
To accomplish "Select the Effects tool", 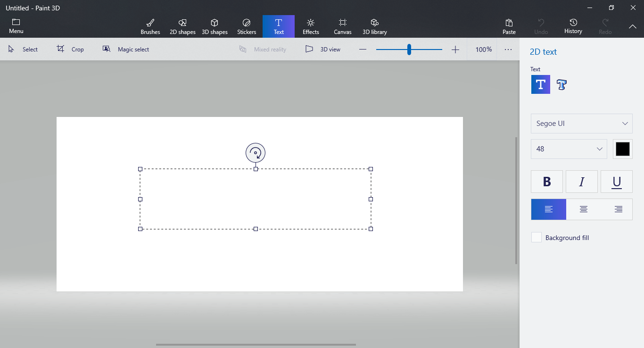I will click(x=311, y=26).
